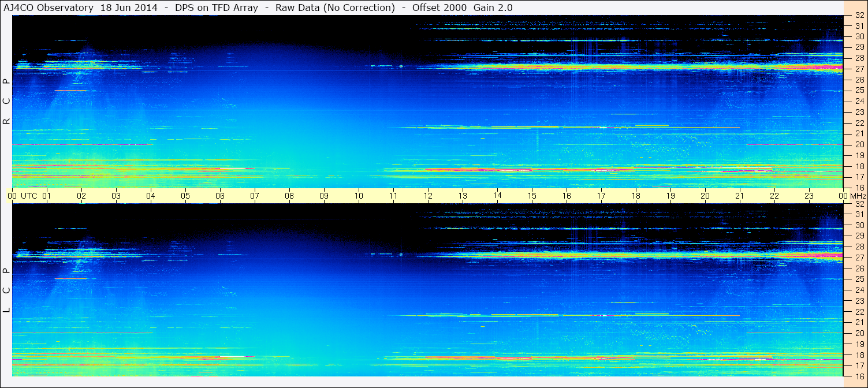Select the 22 hour marker on time axis
The height and width of the screenshot is (388, 868).
pyautogui.click(x=774, y=196)
